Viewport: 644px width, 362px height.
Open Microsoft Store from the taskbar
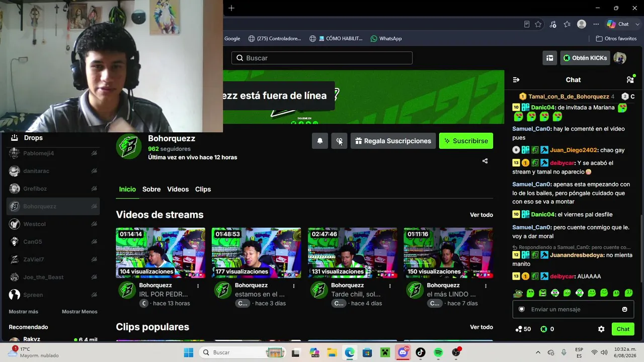pos(367,352)
